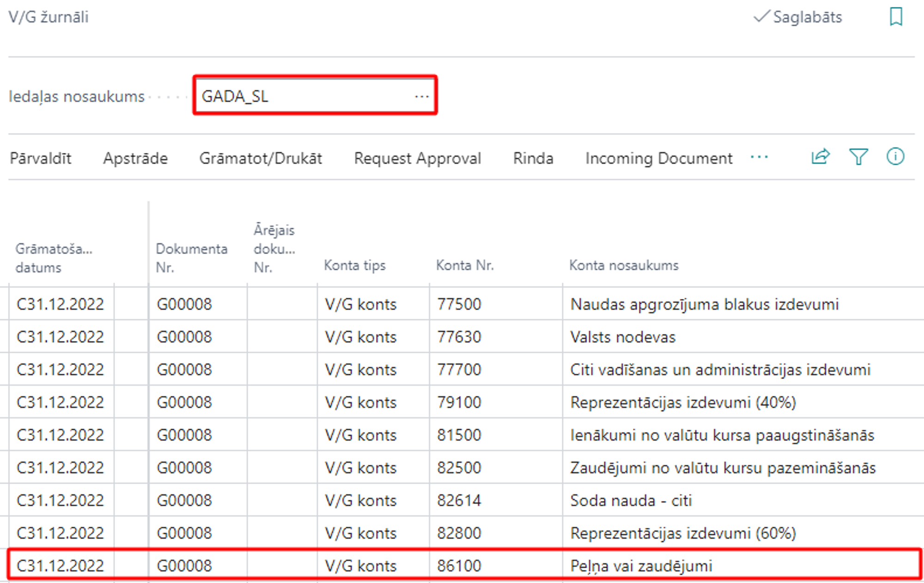Open the Rinda menu
924x583 pixels.
pos(533,158)
